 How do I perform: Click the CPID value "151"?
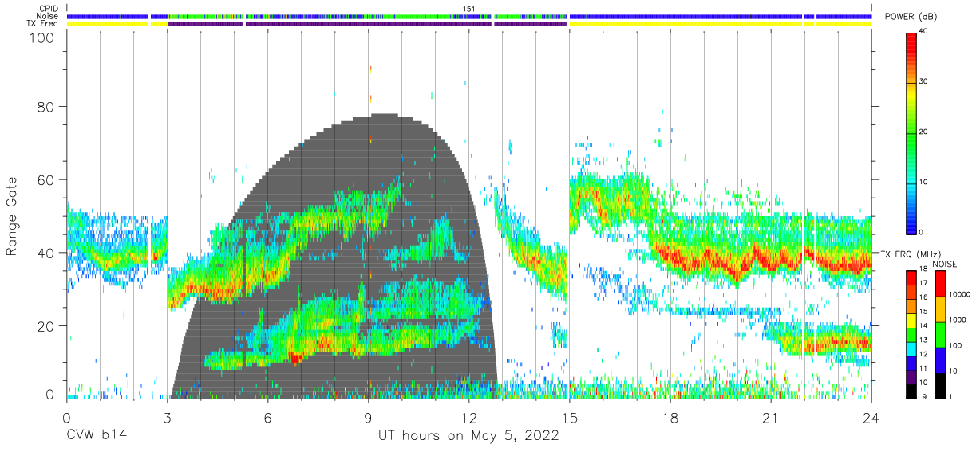click(x=469, y=9)
